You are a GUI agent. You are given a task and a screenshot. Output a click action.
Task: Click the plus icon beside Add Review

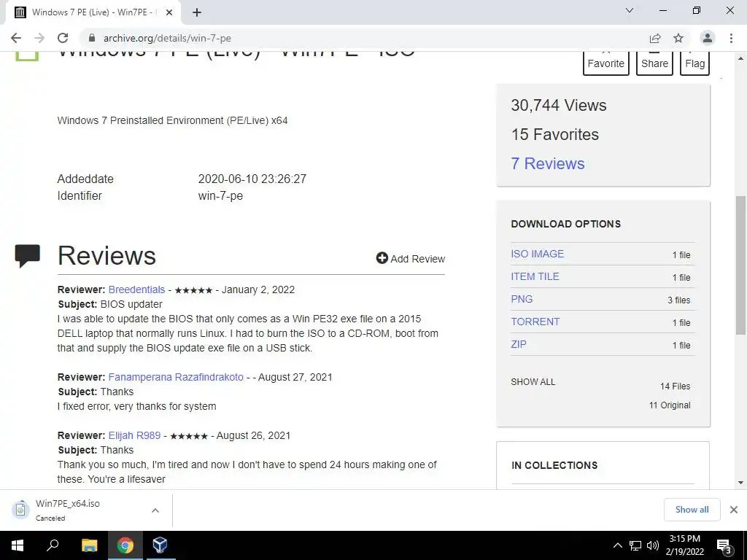(382, 258)
